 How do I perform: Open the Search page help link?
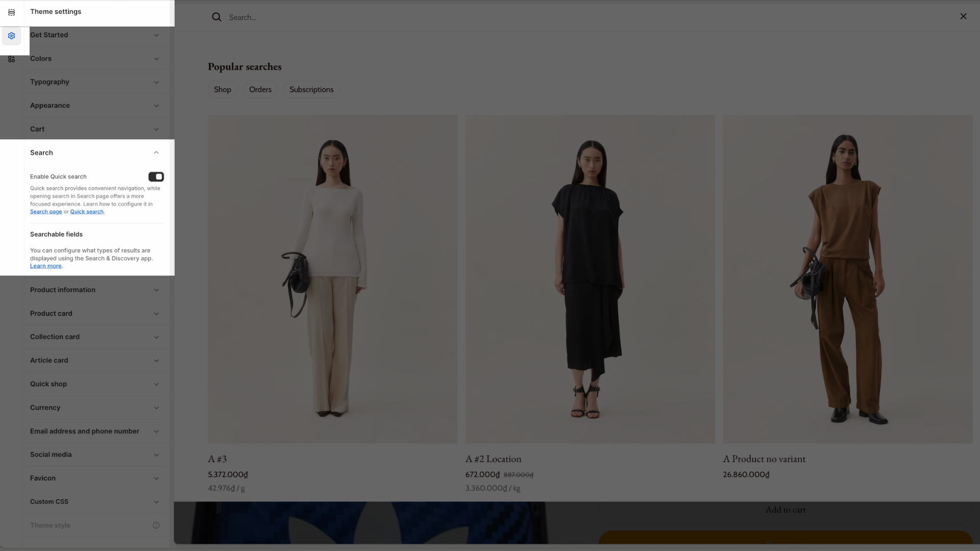coord(45,212)
